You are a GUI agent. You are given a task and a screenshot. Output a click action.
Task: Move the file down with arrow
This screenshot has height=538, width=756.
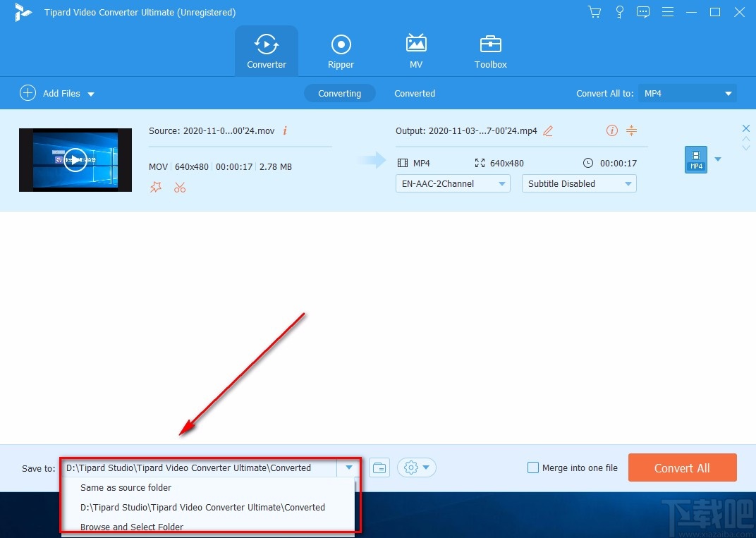tap(746, 147)
